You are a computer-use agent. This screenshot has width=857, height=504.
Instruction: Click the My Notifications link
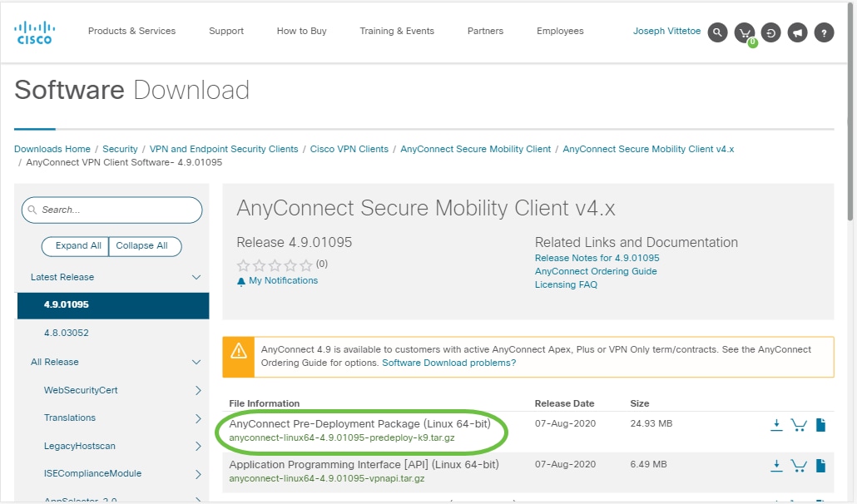(283, 280)
